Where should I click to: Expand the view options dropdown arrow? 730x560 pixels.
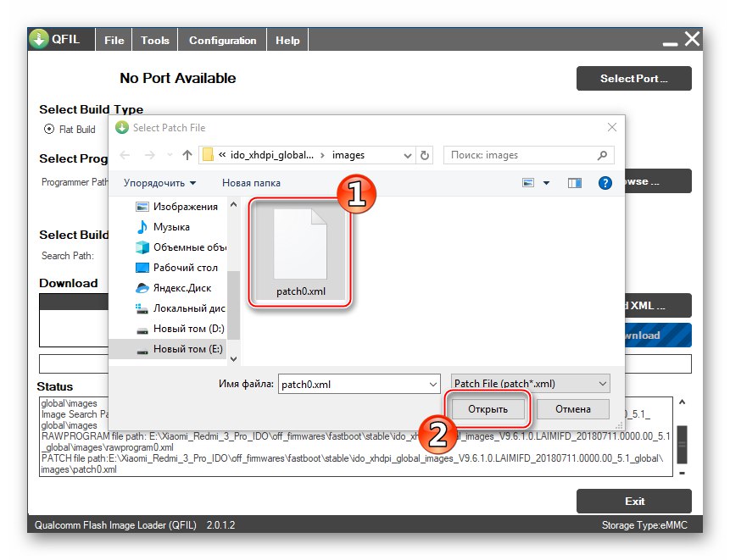546,183
